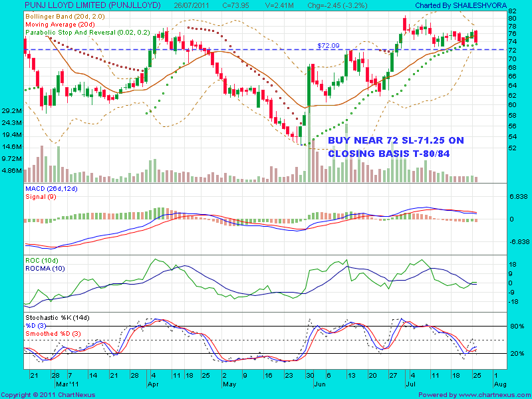Click the Stochastic %K (14d) label
Image resolution: width=532 pixels, height=399 pixels.
point(57,318)
